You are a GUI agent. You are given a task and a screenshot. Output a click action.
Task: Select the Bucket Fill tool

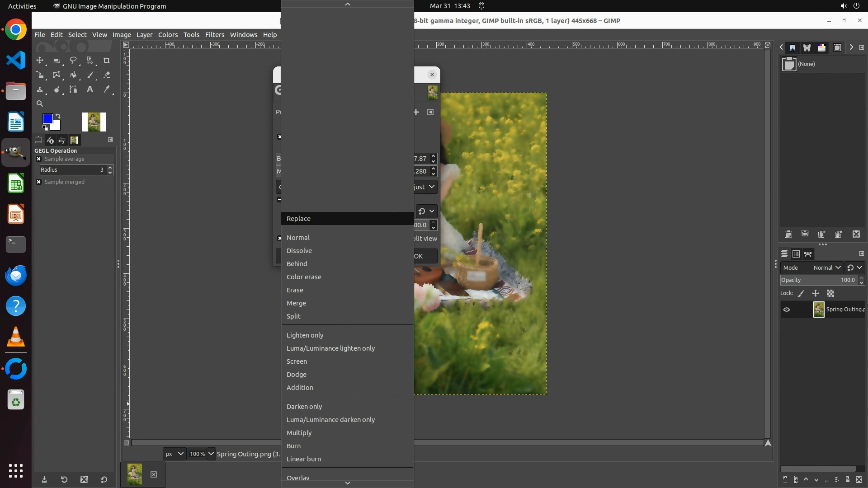pyautogui.click(x=73, y=75)
